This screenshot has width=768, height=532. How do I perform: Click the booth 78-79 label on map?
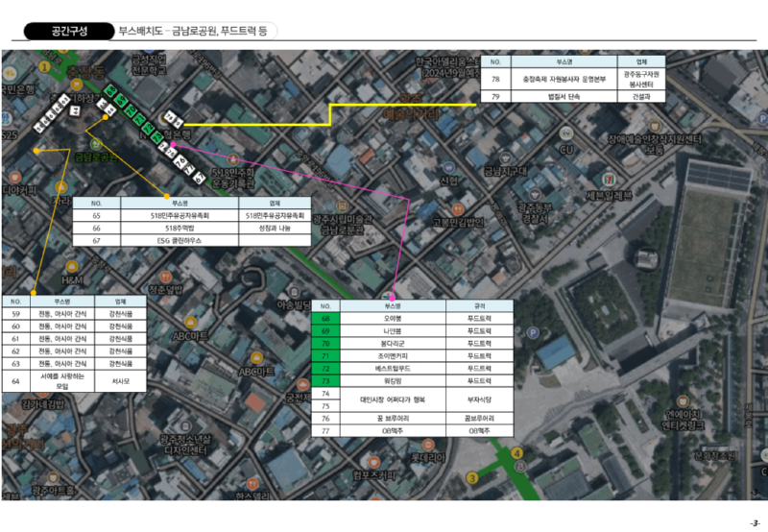(x=174, y=119)
